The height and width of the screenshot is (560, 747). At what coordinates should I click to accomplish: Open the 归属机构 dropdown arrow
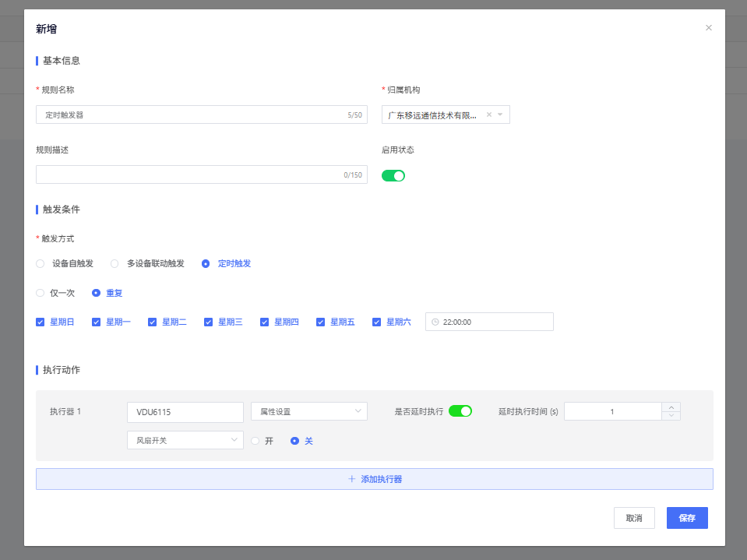500,115
